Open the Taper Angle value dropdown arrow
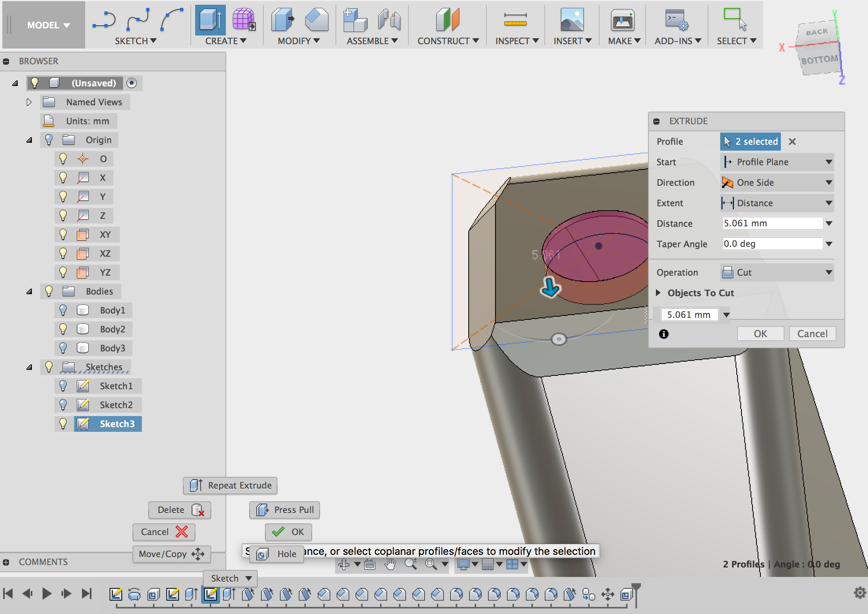 (829, 244)
